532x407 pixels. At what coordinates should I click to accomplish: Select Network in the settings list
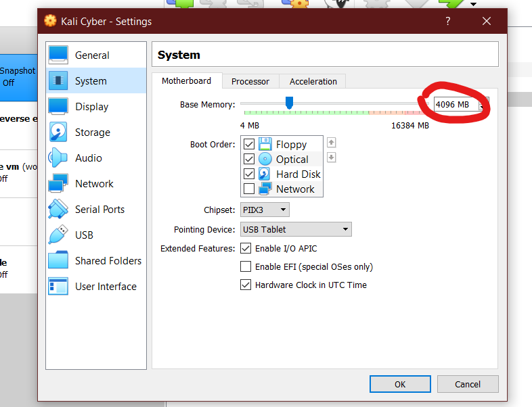pos(96,183)
